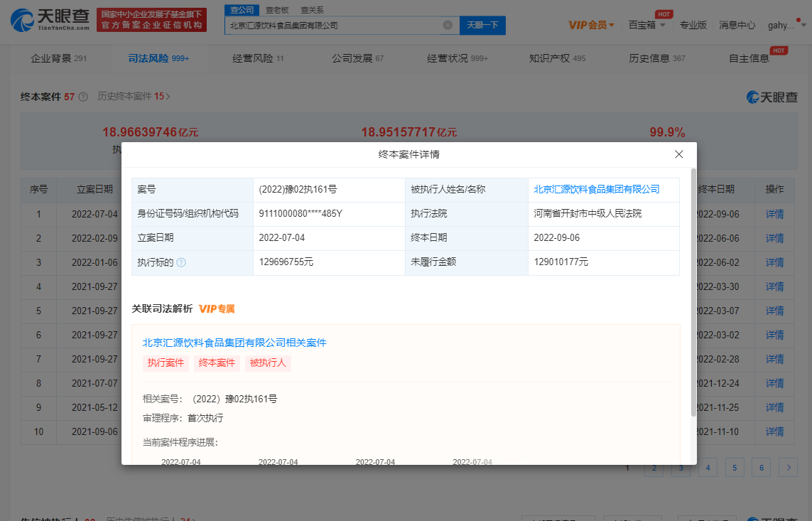Switch to the 司法风险 tab

click(x=158, y=58)
